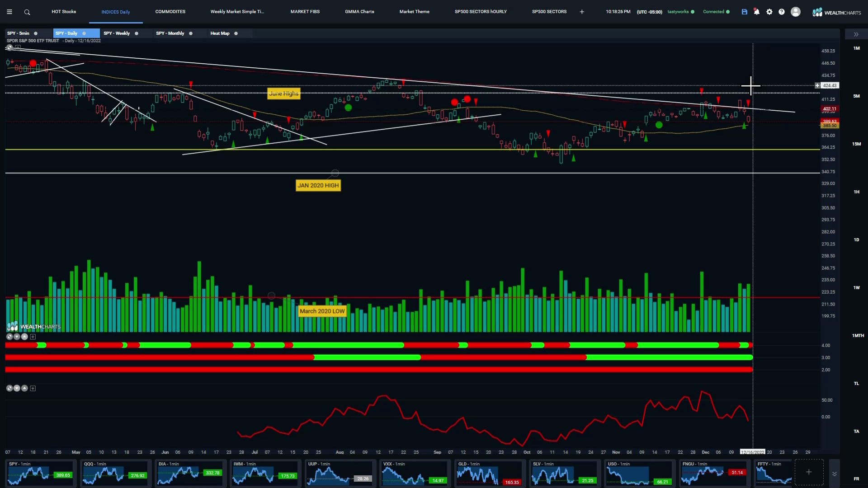Select the 5M timeframe in the right sidebar
The width and height of the screenshot is (868, 488).
click(x=856, y=96)
